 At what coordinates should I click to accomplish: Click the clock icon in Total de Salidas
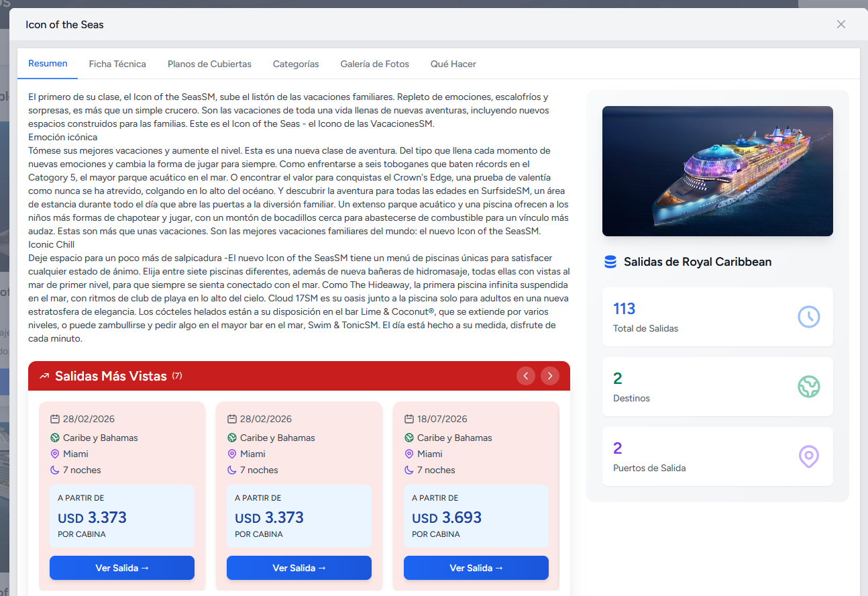click(808, 317)
